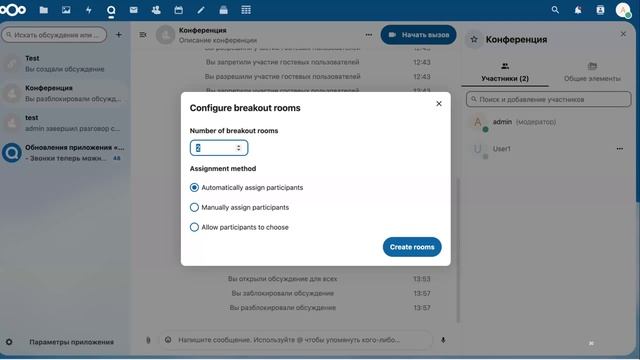
Task: Toggle the conversation list collapse icon
Action: (143, 35)
